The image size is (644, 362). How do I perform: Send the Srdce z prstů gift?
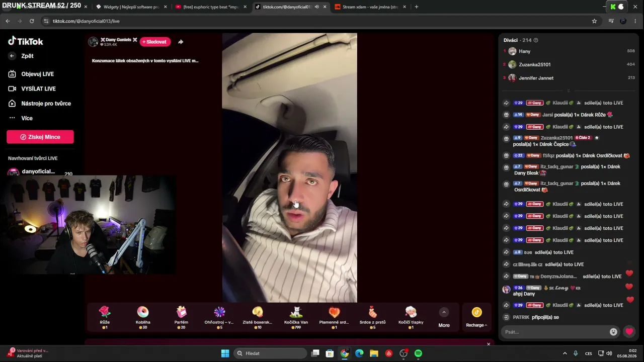click(x=372, y=318)
